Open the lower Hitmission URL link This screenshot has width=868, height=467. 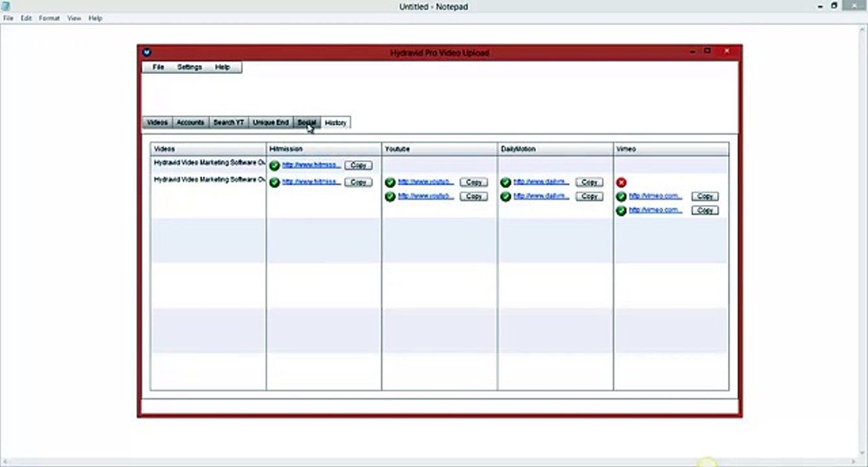312,182
